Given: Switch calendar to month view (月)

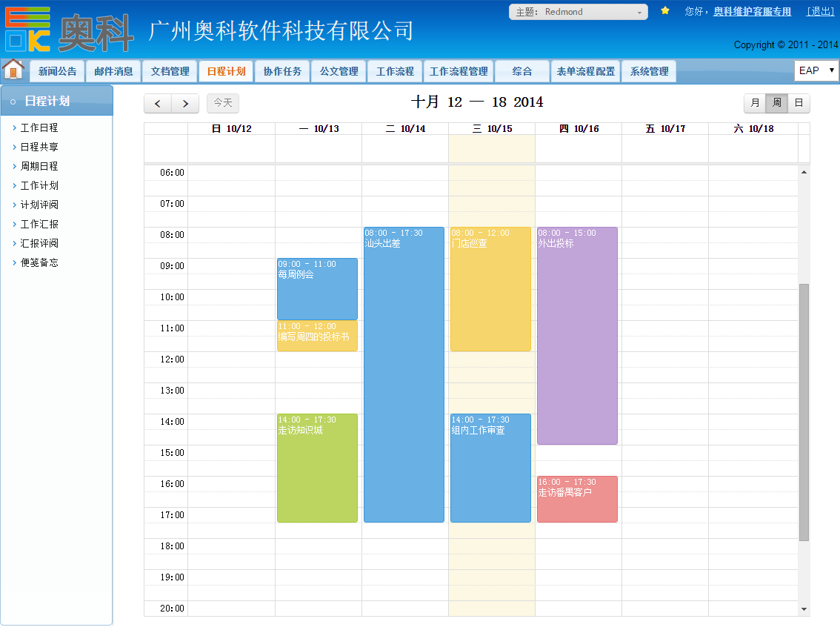Looking at the screenshot, I should (x=755, y=103).
